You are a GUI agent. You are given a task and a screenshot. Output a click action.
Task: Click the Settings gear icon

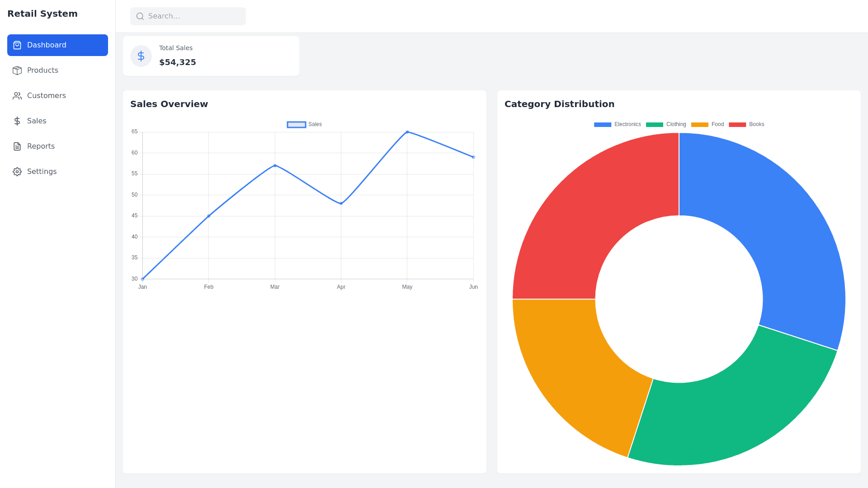point(17,172)
